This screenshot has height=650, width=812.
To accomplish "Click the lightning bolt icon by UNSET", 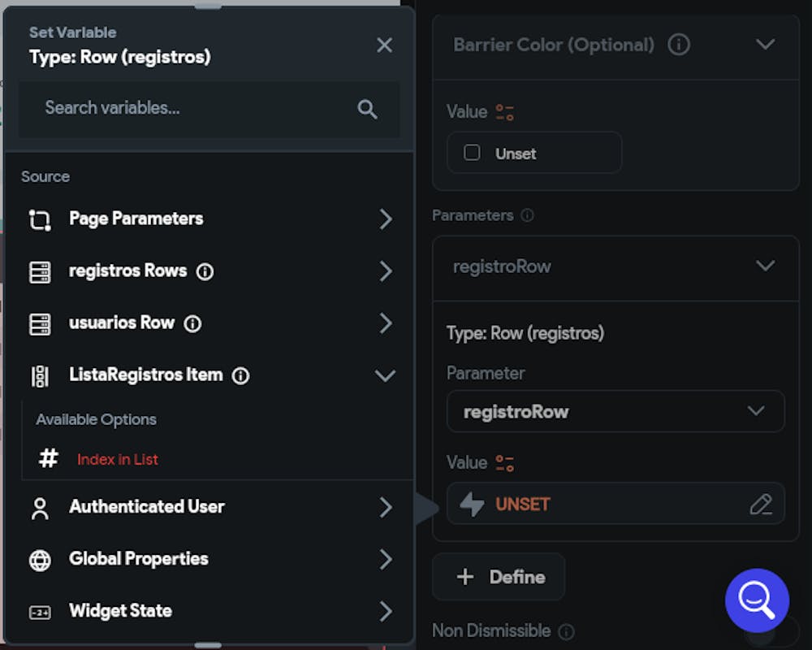I will pyautogui.click(x=473, y=504).
